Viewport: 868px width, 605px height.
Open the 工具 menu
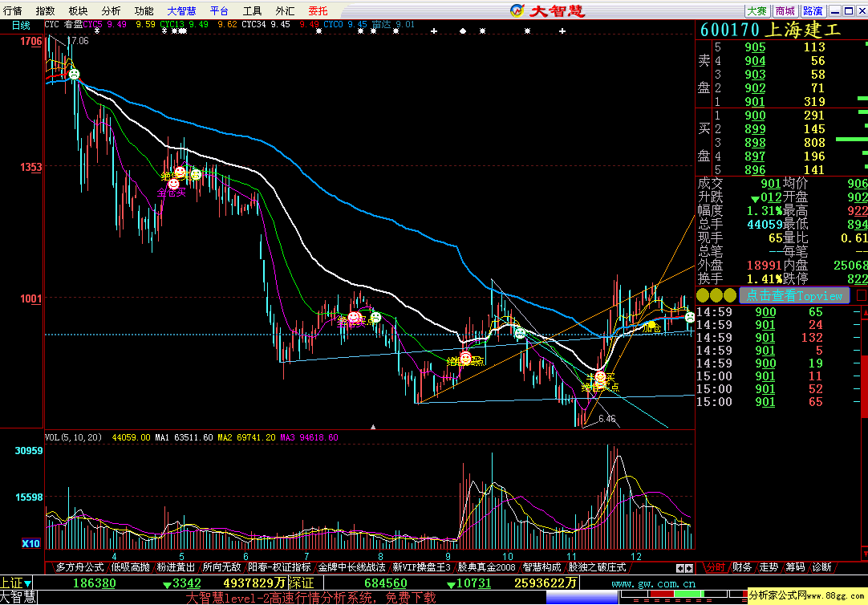252,10
